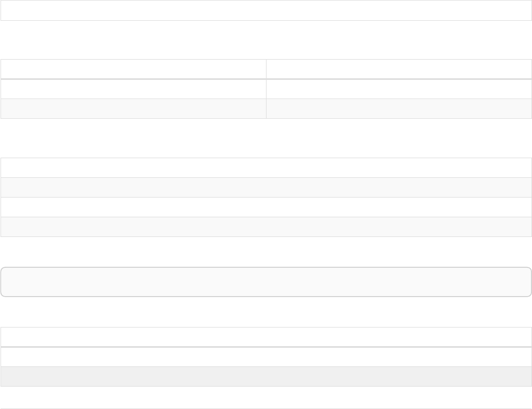Select last gray-shaded row of four-row table
This screenshot has width=532, height=409.
point(266,227)
